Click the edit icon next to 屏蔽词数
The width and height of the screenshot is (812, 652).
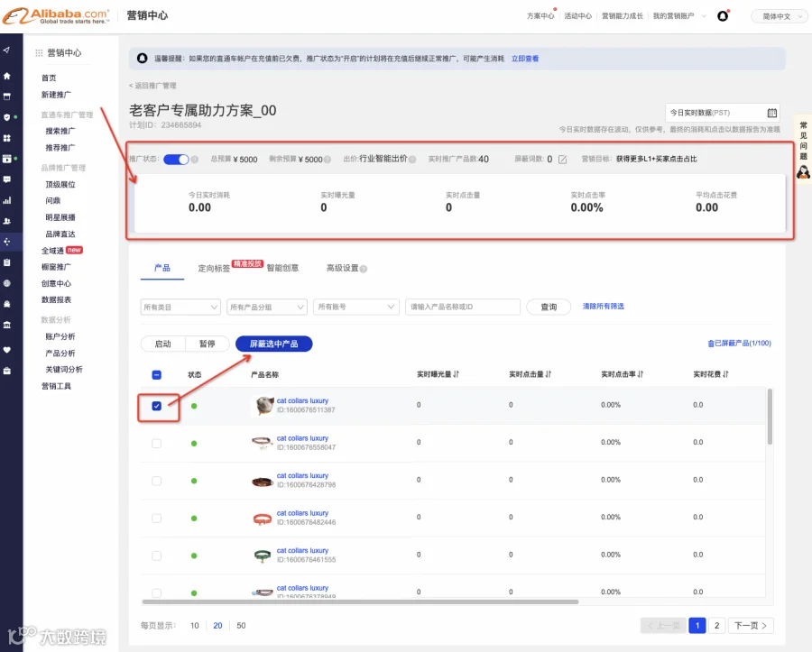562,160
